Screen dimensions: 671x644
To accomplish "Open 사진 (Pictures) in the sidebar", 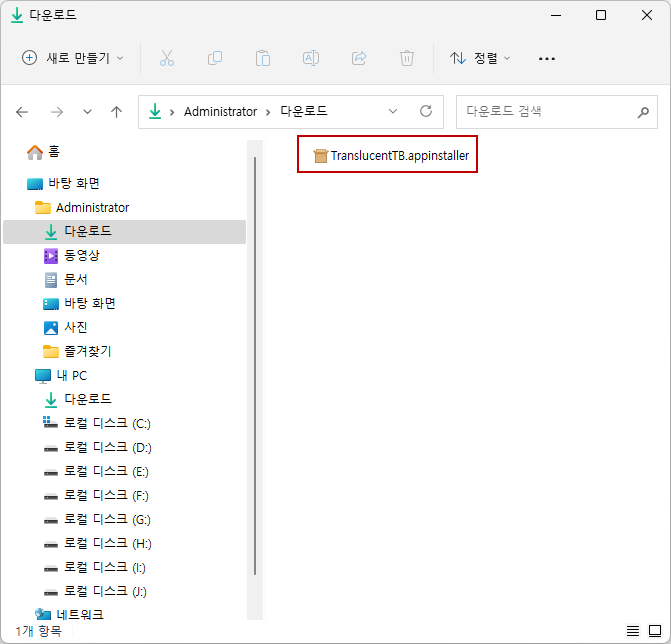I will click(x=66, y=328).
